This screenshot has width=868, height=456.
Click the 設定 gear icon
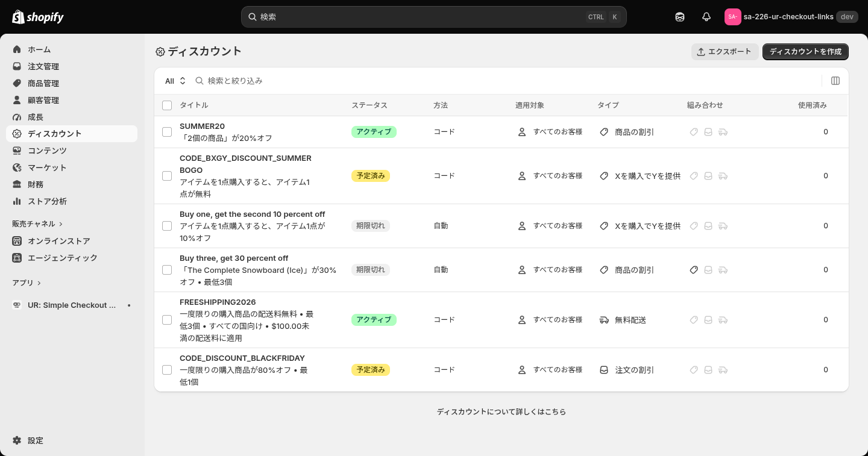point(17,440)
